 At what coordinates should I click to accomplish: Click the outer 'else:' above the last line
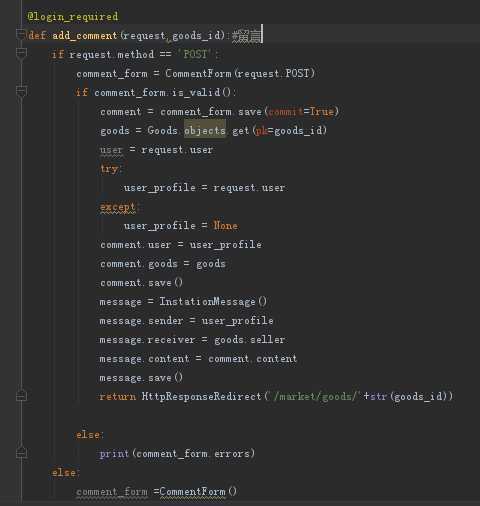tap(66, 473)
